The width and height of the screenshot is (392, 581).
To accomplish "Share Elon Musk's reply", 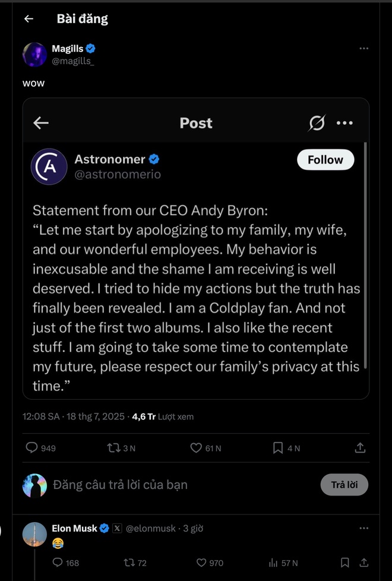I will click(x=364, y=563).
